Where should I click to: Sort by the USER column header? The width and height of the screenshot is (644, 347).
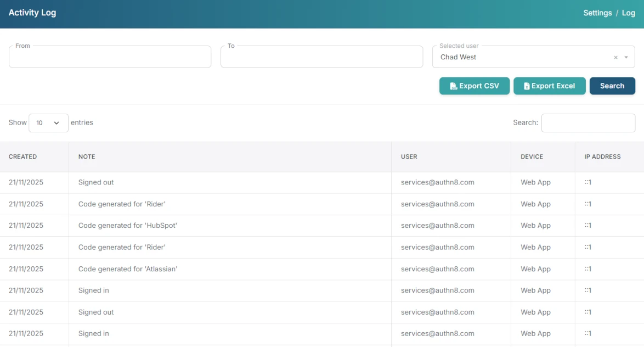click(x=409, y=156)
